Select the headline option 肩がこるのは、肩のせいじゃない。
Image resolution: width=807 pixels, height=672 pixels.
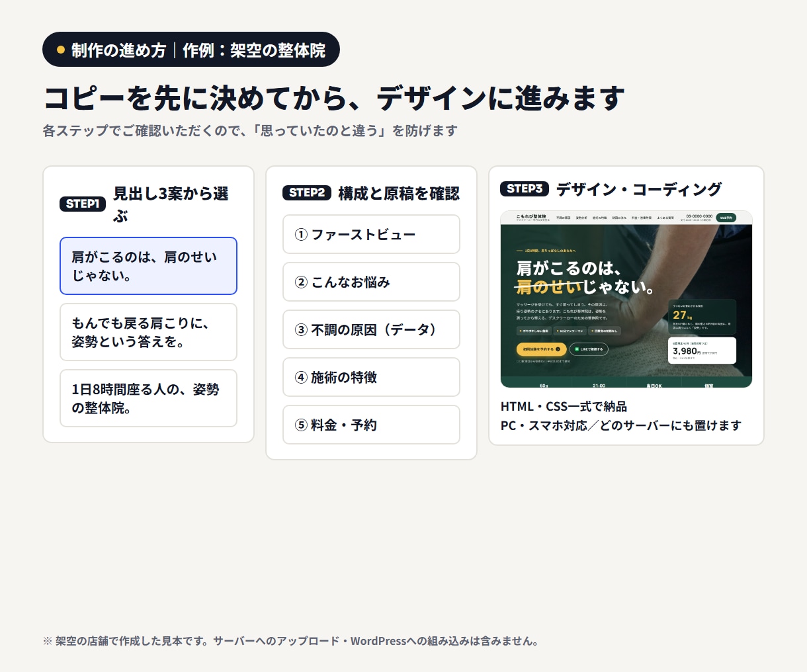pos(148,266)
